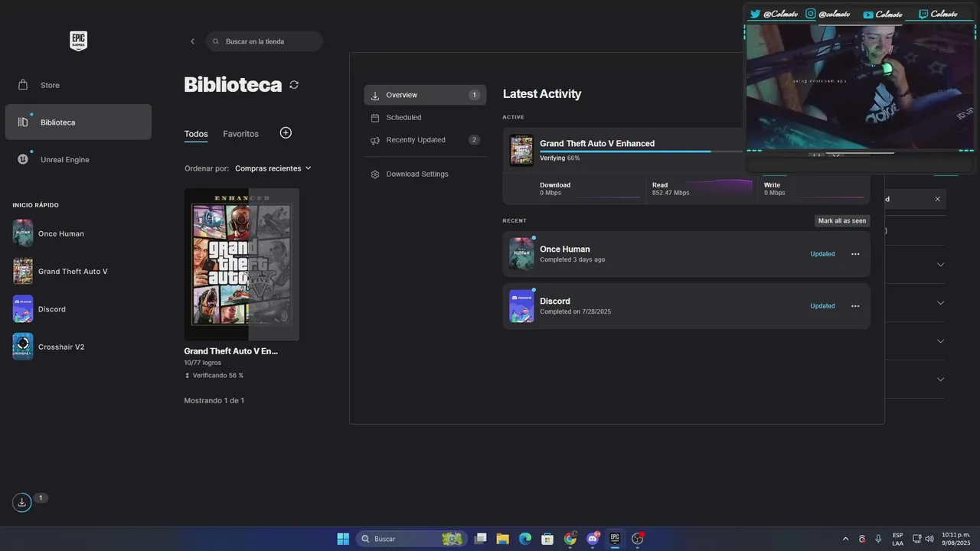
Task: Open Chrome from taskbar
Action: (570, 539)
